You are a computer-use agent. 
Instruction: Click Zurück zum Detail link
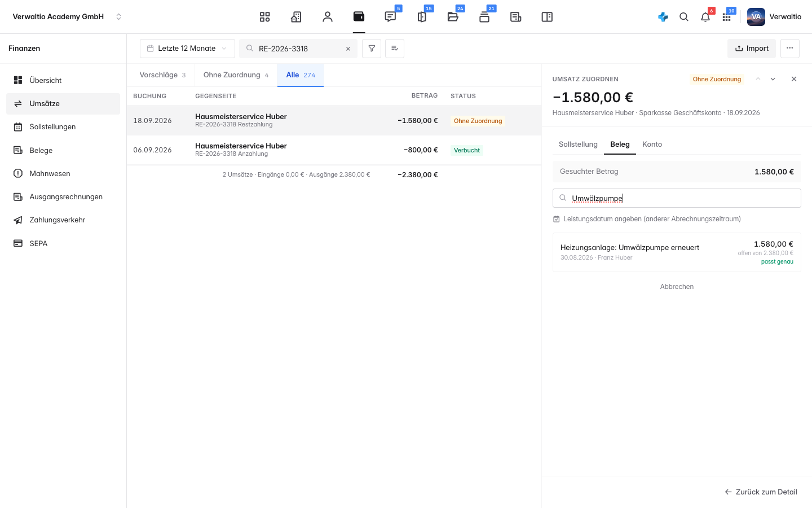(x=761, y=492)
